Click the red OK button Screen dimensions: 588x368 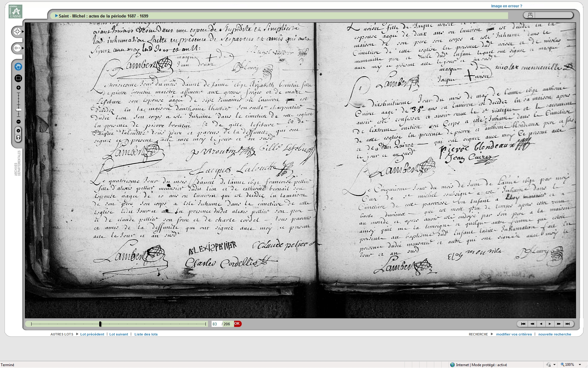coord(237,324)
